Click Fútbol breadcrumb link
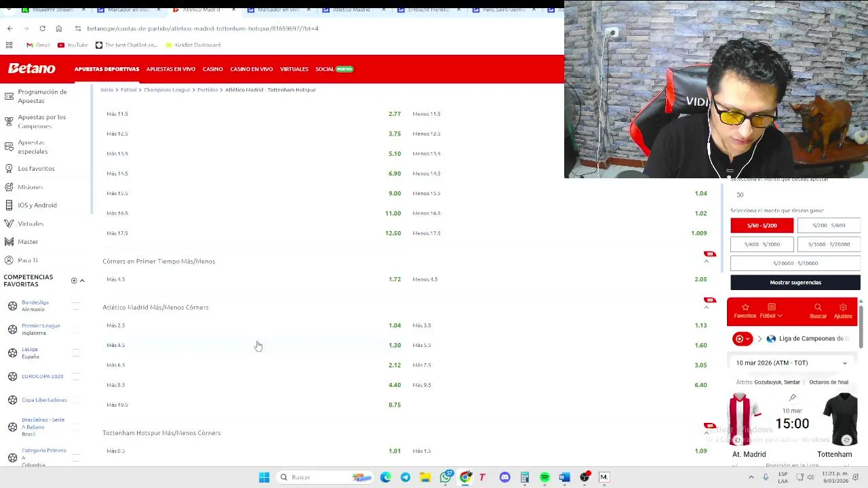868x488 pixels. click(128, 89)
